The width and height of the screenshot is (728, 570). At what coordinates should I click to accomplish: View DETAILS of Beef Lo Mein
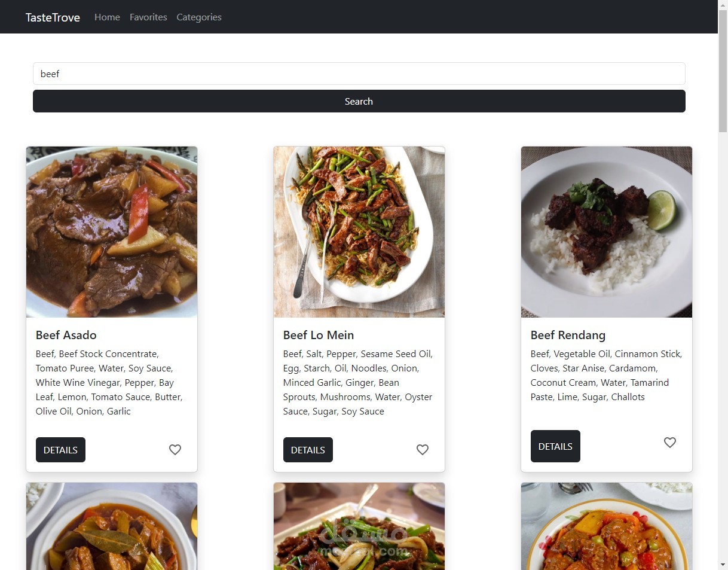point(308,450)
